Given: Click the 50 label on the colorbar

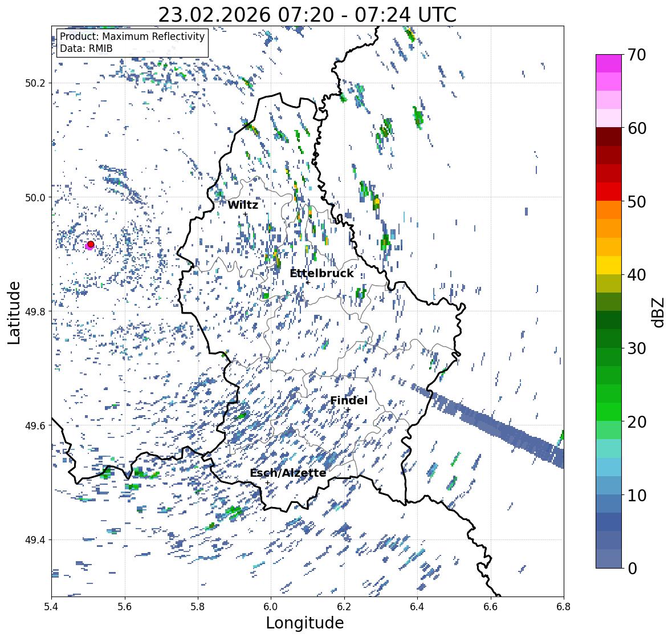Looking at the screenshot, I should coord(637,201).
